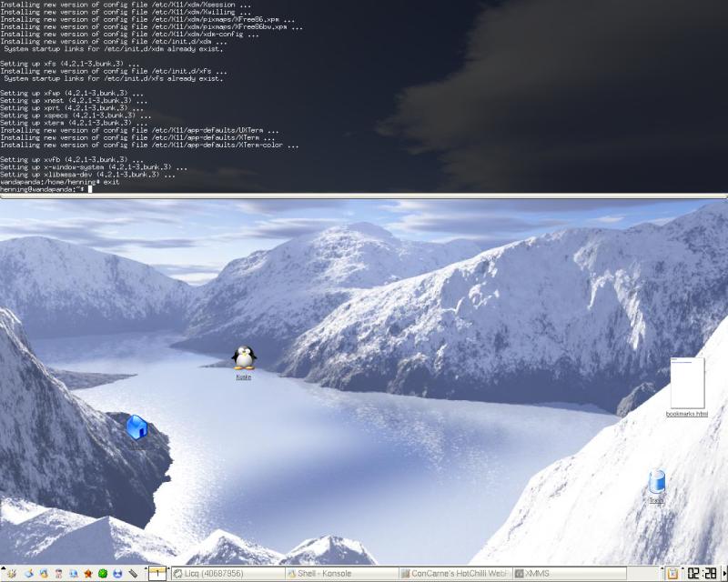Bring up ConCarne's HotChilli web browser window
The width and height of the screenshot is (728, 582).
[x=456, y=574]
